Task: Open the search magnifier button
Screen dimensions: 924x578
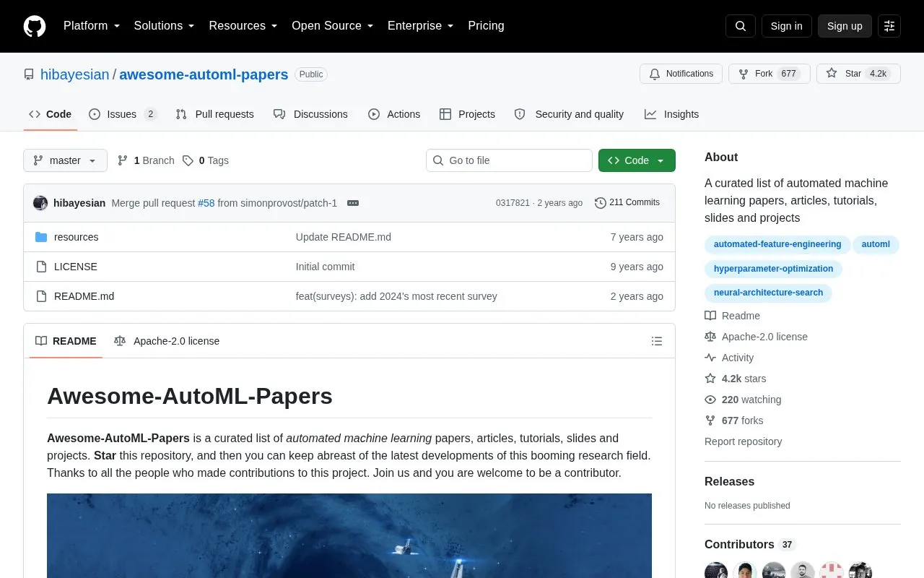Action: point(741,26)
